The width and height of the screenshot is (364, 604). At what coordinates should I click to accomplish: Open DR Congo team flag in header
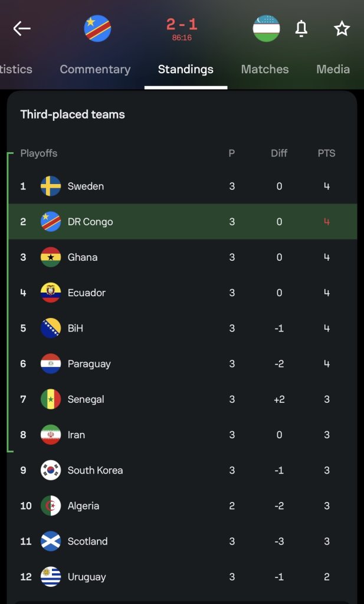coord(97,28)
